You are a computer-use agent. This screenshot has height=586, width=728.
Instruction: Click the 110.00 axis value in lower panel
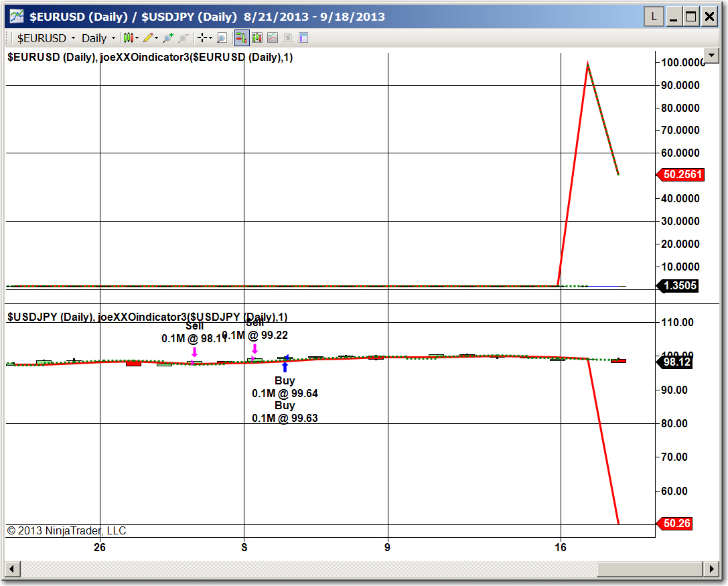(677, 322)
